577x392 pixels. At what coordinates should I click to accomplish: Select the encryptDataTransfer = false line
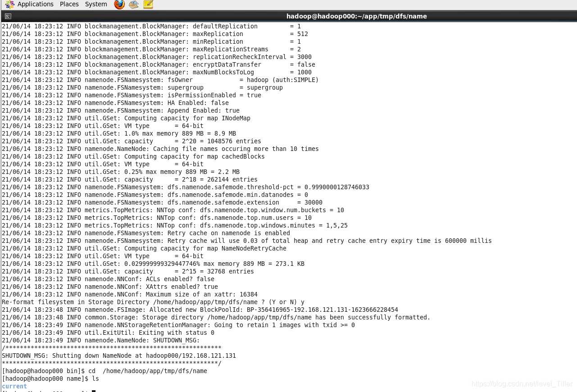(x=159, y=64)
